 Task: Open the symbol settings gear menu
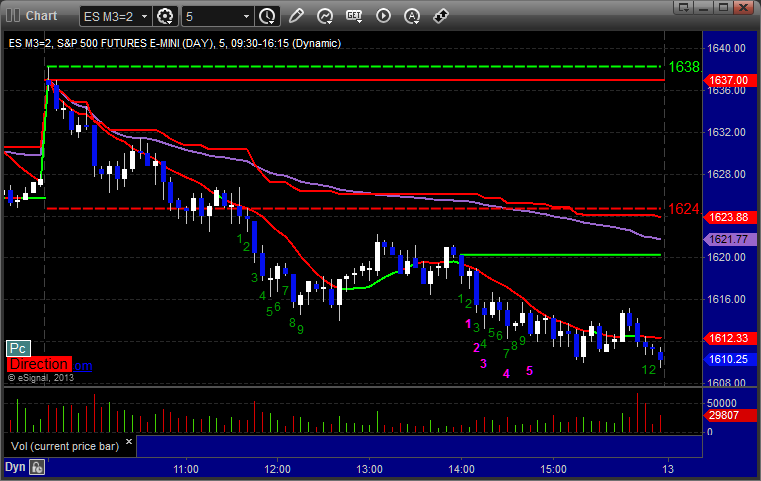tap(165, 16)
